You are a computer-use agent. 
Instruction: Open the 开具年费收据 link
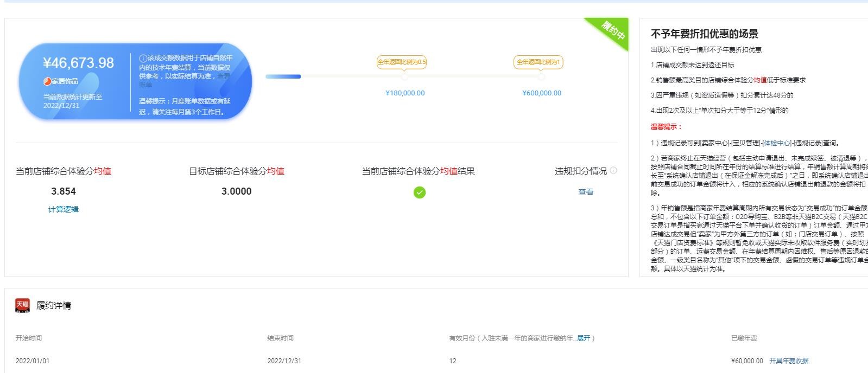pyautogui.click(x=789, y=361)
